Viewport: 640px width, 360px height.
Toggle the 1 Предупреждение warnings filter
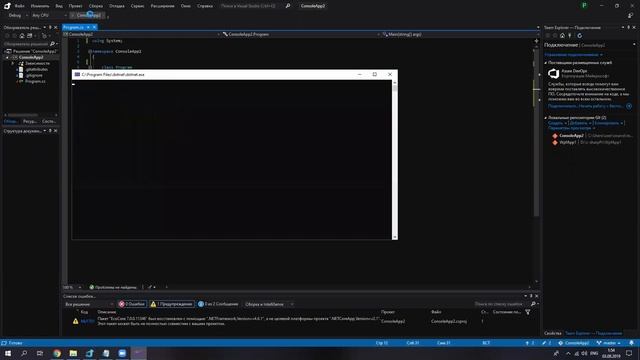(171, 304)
